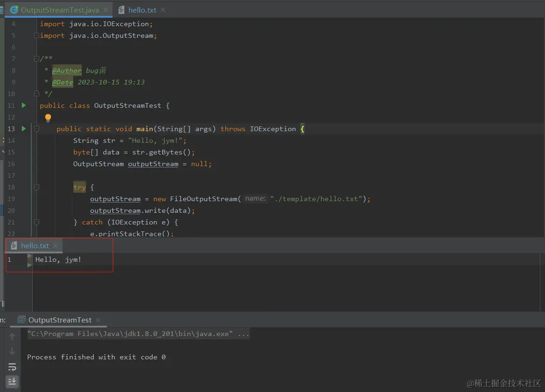The width and height of the screenshot is (545, 392).
Task: Click the '2023-10-15 19:13' date comment
Action: point(111,82)
